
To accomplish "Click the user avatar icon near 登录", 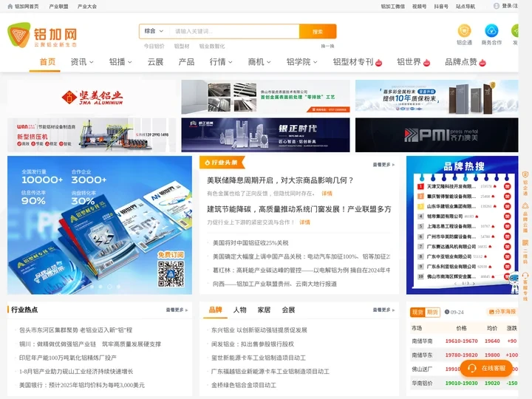I will click(x=497, y=6).
